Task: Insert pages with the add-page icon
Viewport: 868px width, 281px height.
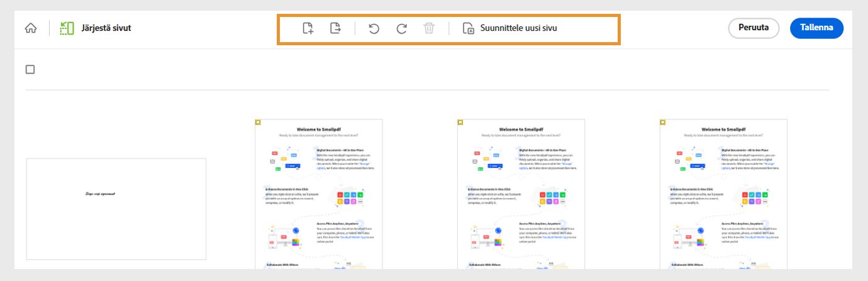Action: pos(308,28)
